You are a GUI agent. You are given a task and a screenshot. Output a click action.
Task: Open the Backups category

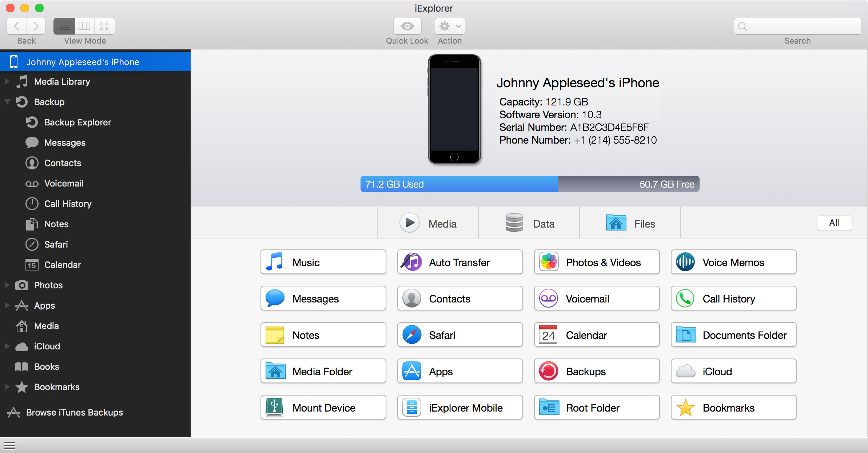pos(597,372)
